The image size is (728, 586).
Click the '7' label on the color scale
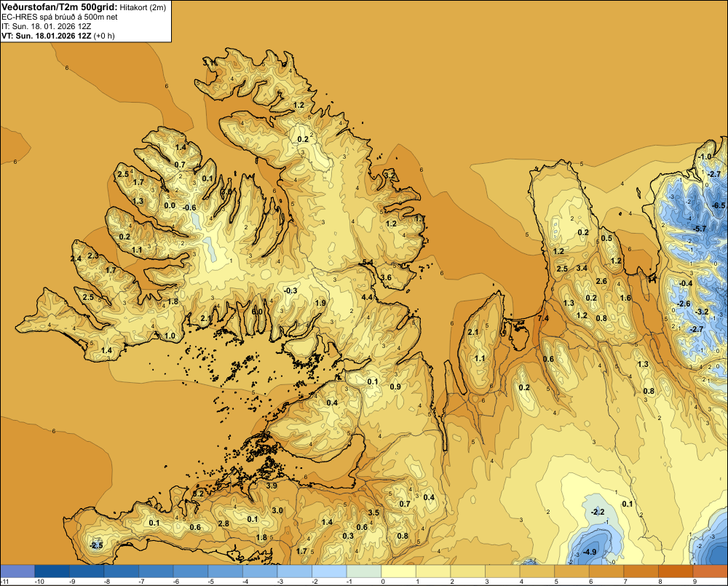tap(625, 582)
